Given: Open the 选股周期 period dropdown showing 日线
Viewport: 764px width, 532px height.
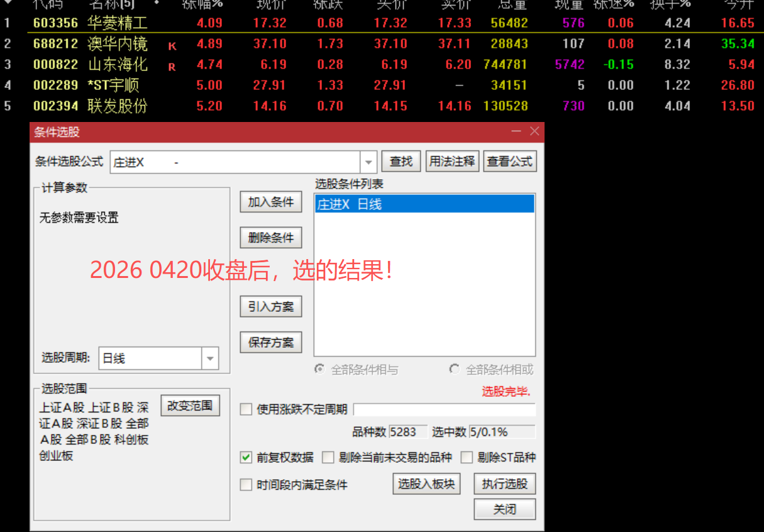Looking at the screenshot, I should 210,358.
